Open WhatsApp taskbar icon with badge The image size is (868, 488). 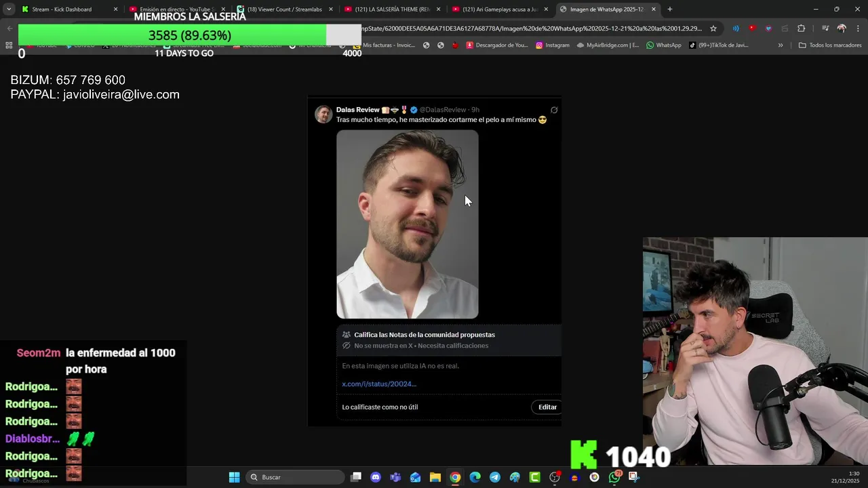[614, 477]
